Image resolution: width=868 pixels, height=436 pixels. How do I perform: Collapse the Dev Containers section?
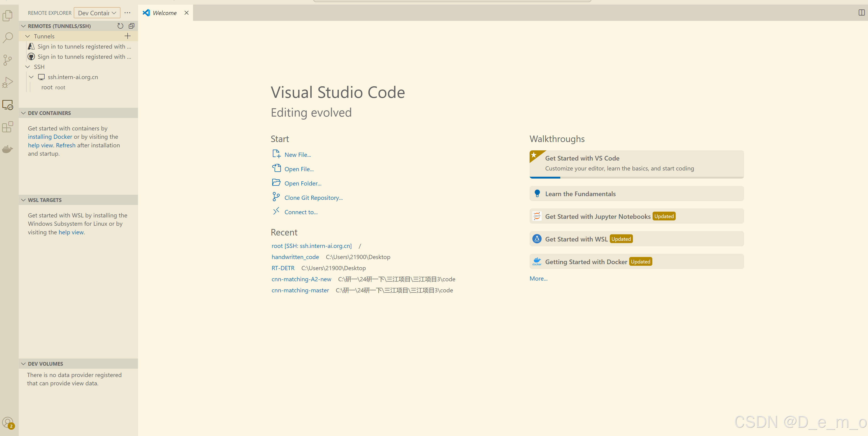coord(23,113)
